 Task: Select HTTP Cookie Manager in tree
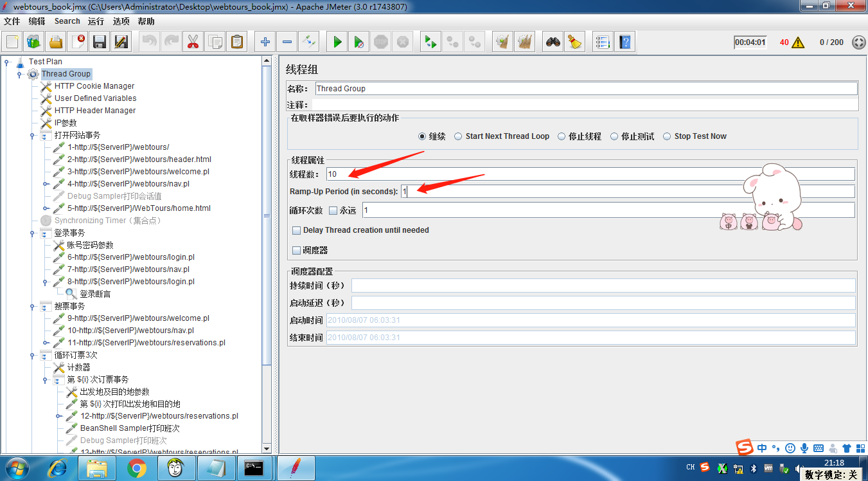coord(94,86)
